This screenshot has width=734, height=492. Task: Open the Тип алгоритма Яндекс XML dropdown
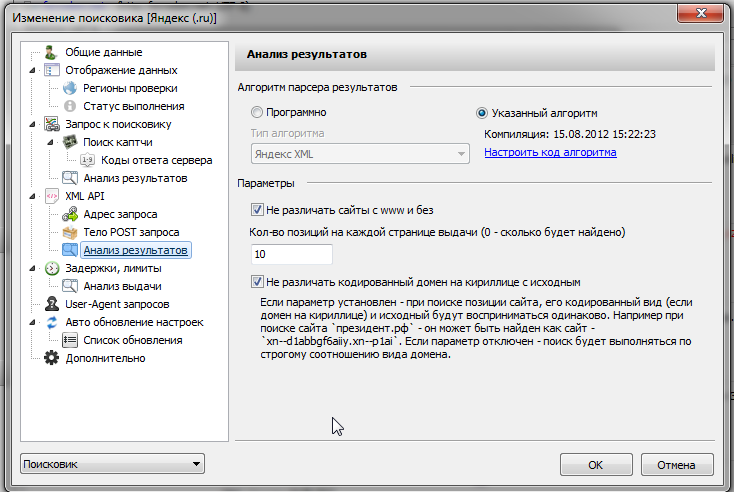[359, 153]
